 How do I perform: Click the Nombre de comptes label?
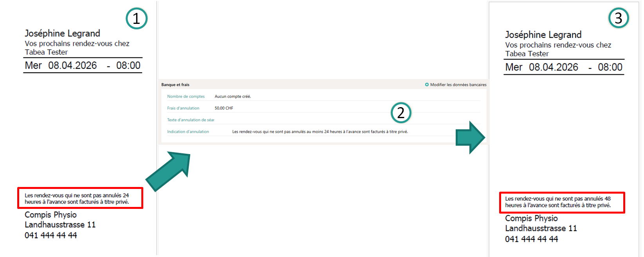186,96
